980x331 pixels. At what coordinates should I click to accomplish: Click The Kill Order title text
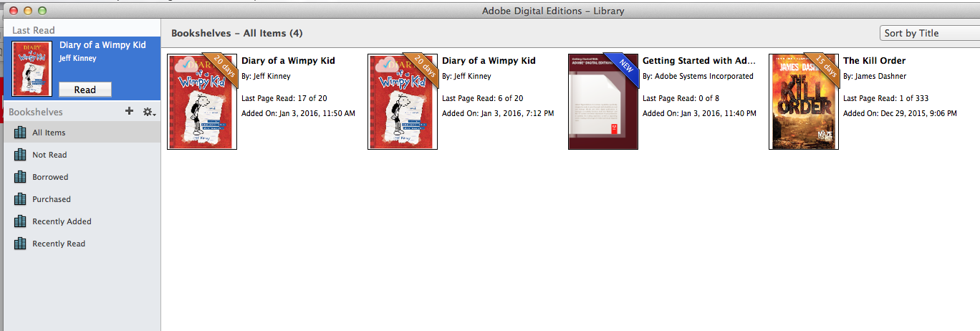pos(874,61)
